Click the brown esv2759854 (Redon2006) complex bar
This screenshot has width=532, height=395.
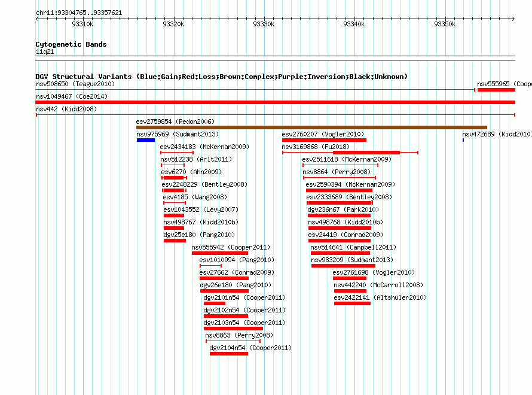point(311,127)
